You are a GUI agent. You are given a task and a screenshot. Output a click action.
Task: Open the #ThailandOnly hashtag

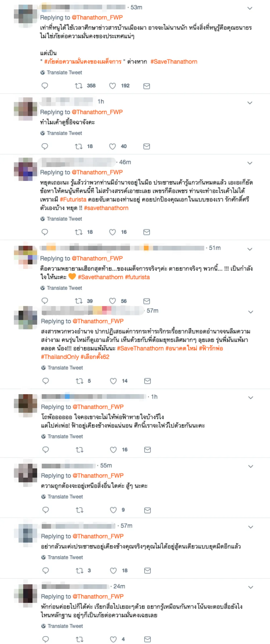tap(60, 357)
